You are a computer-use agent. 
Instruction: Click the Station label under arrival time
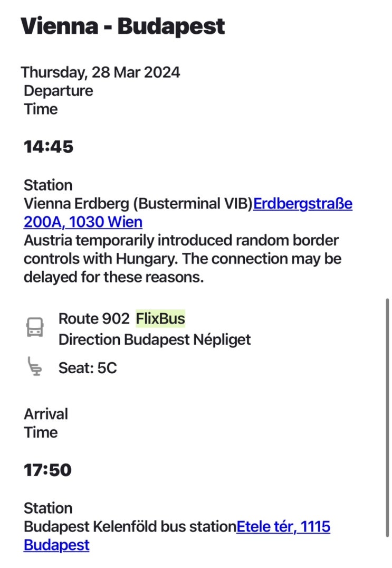point(48,508)
